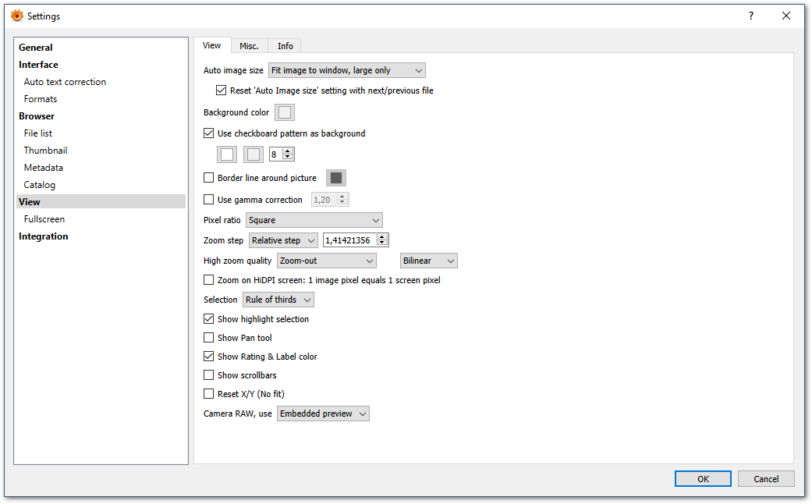
Task: Open the Pixel ratio dropdown
Action: [314, 220]
